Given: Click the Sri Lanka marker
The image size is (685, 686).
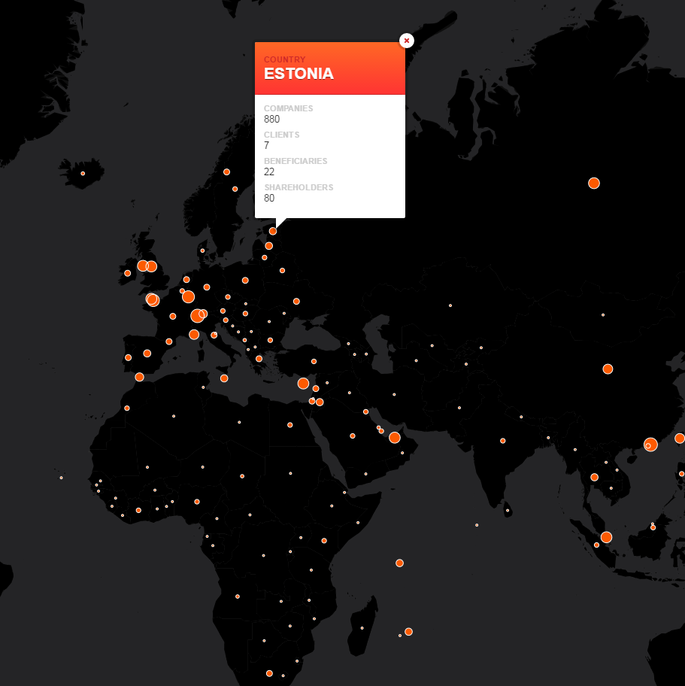Looking at the screenshot, I should [x=507, y=510].
